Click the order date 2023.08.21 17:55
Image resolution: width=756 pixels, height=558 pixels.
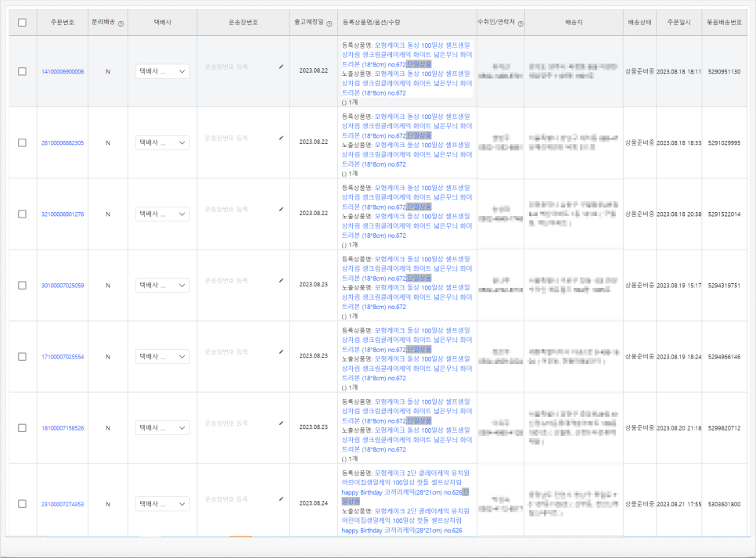679,505
